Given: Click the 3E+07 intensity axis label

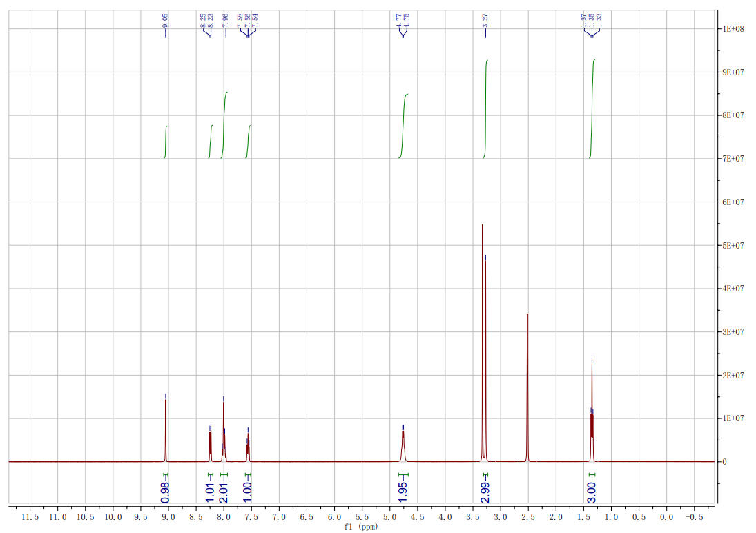Looking at the screenshot, I should (x=733, y=332).
